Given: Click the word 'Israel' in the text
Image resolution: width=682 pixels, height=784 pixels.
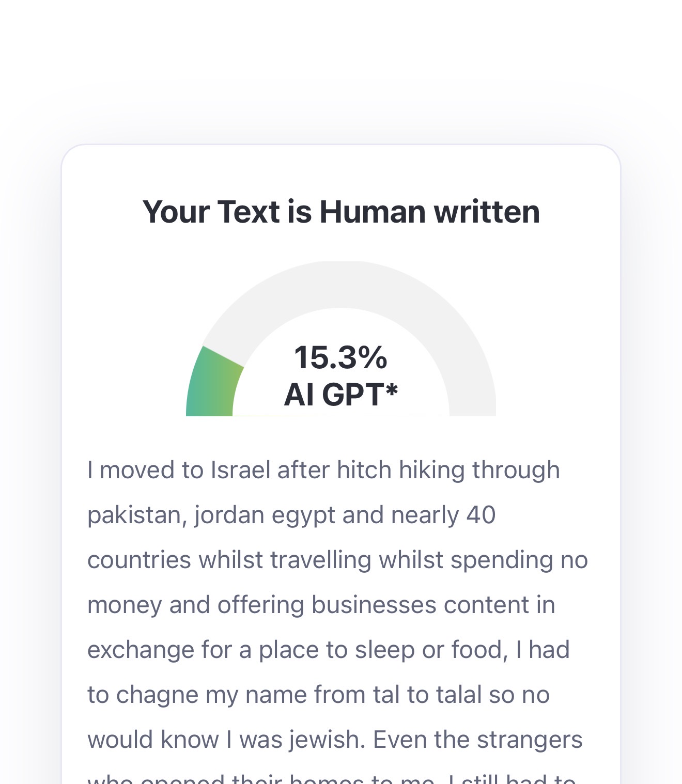Looking at the screenshot, I should tap(240, 470).
